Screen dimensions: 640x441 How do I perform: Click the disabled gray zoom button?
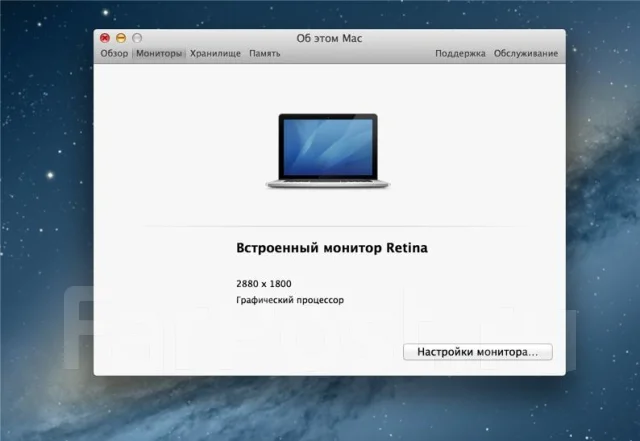137,38
